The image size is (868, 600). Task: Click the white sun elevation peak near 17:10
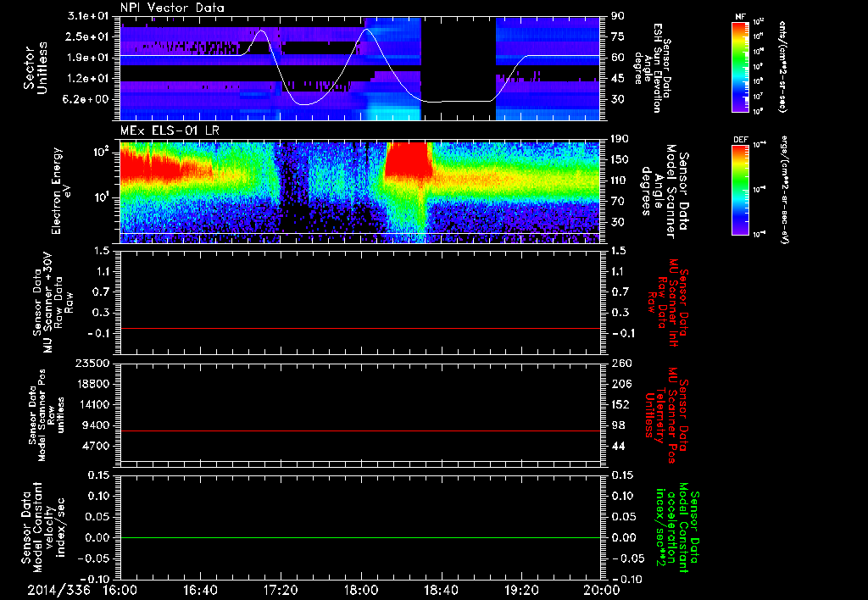[x=263, y=31]
